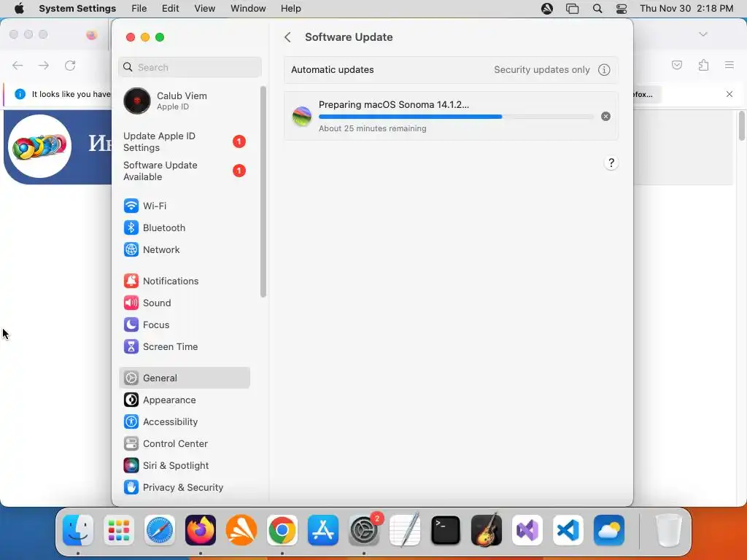Open Visual Studio from the Dock
Screen dimensions: 747x560
[x=527, y=530]
